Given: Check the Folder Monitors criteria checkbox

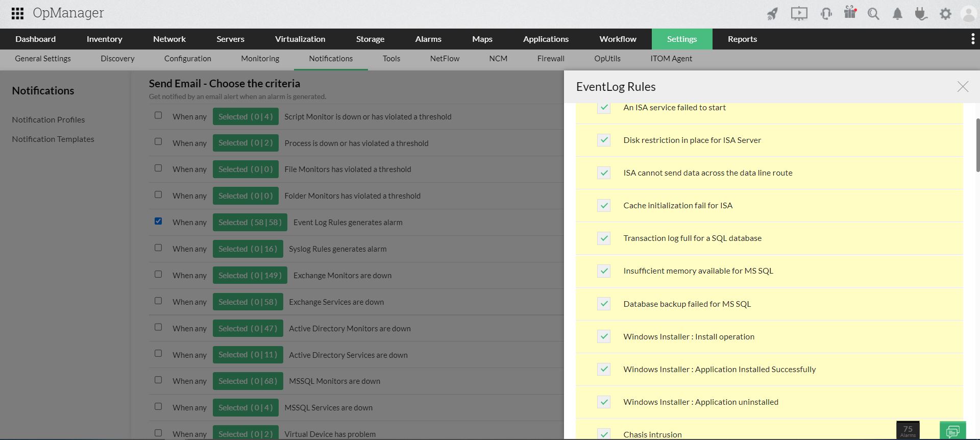Looking at the screenshot, I should 158,194.
